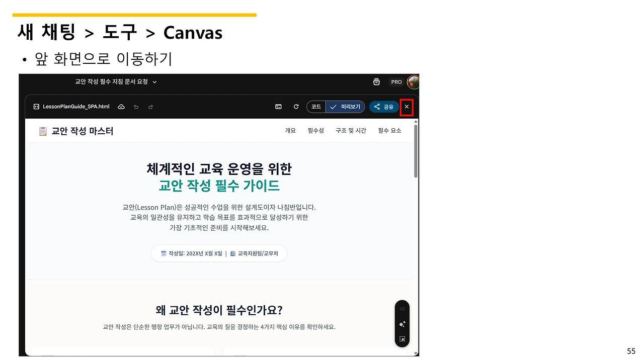The height and width of the screenshot is (362, 644).
Task: Click the code file icon beside LessonPlanGuide_SPA.html
Action: tap(36, 107)
